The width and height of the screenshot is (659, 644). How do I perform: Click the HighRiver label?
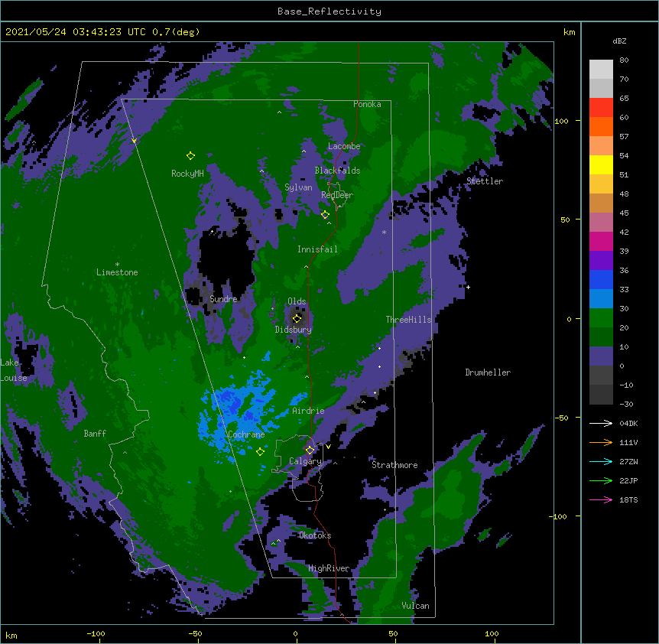pos(329,568)
